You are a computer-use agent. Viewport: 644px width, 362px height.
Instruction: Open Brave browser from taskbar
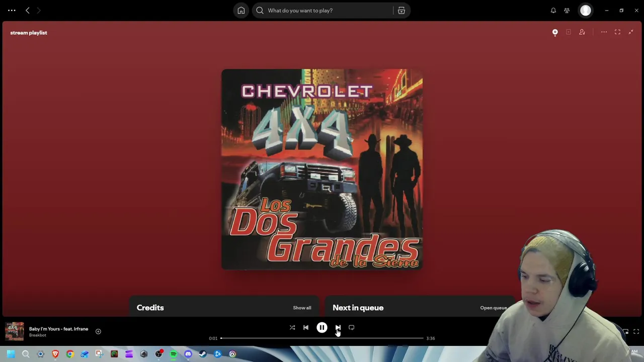point(55,354)
